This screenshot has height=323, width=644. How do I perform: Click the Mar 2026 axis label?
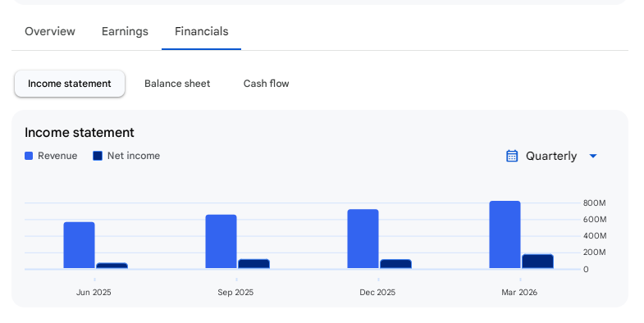click(519, 293)
